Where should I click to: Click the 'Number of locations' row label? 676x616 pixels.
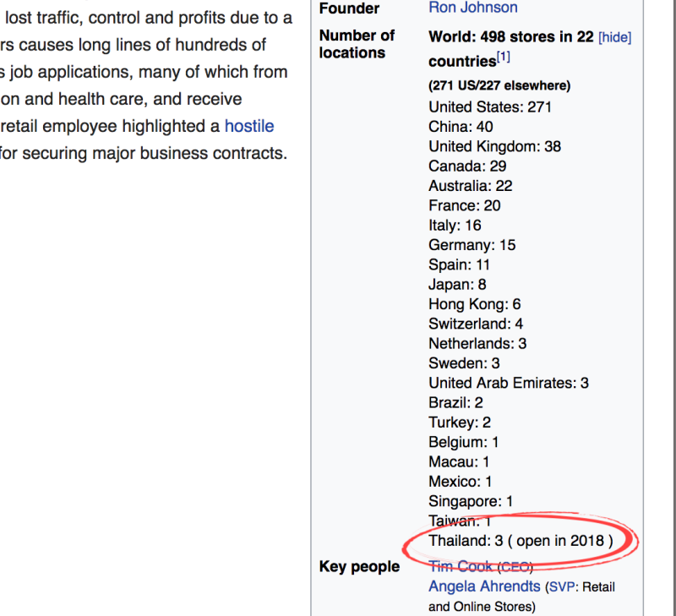pos(357,44)
